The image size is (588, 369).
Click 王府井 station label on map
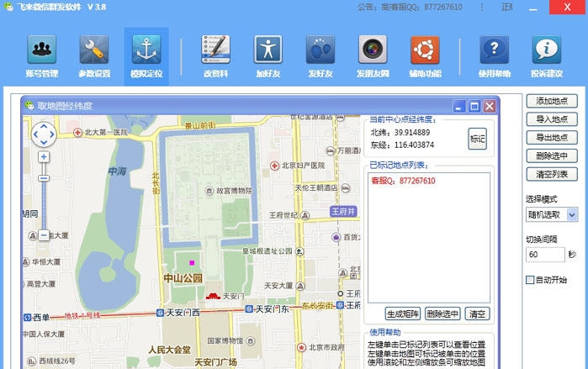tap(343, 211)
